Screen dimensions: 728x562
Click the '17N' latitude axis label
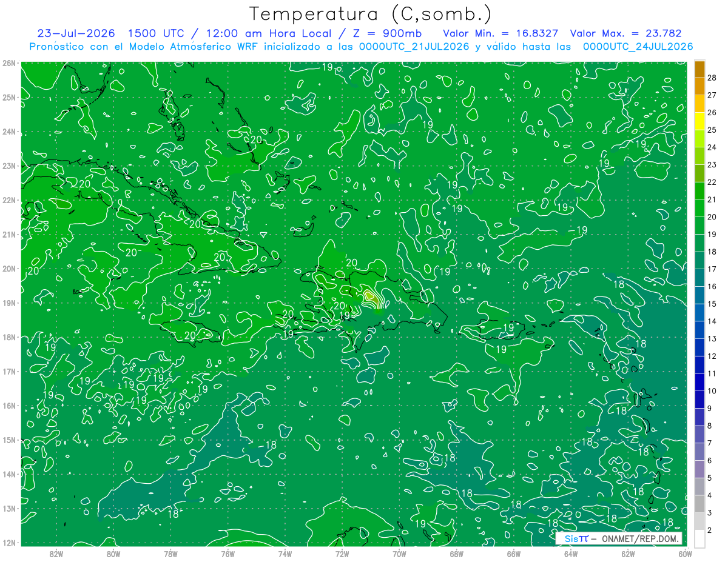tap(8, 372)
